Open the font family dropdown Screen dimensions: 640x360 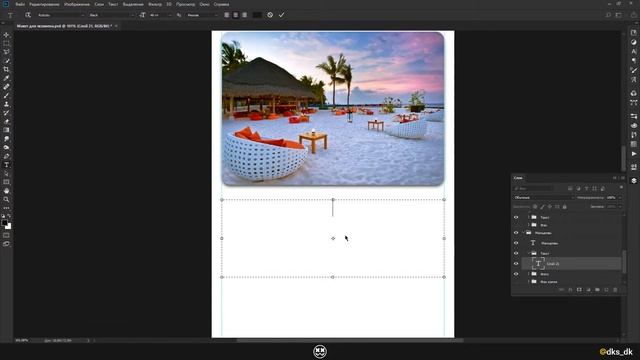pos(61,15)
